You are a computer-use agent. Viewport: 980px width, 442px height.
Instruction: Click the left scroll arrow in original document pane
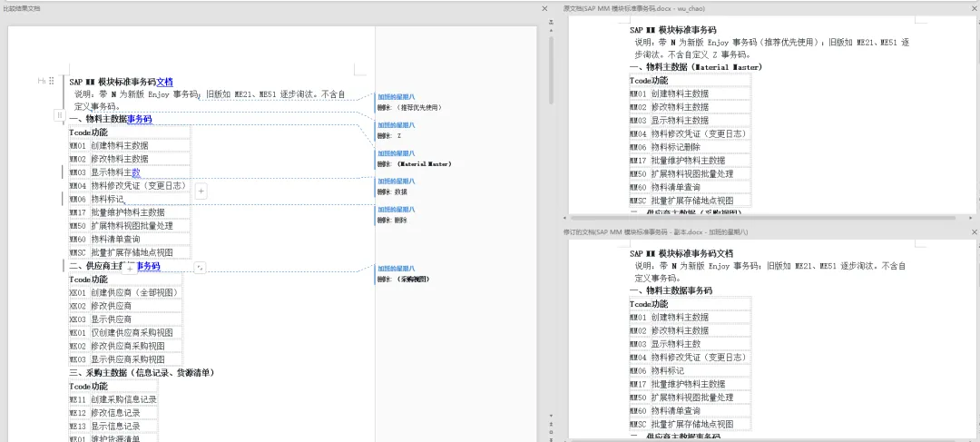click(x=564, y=218)
